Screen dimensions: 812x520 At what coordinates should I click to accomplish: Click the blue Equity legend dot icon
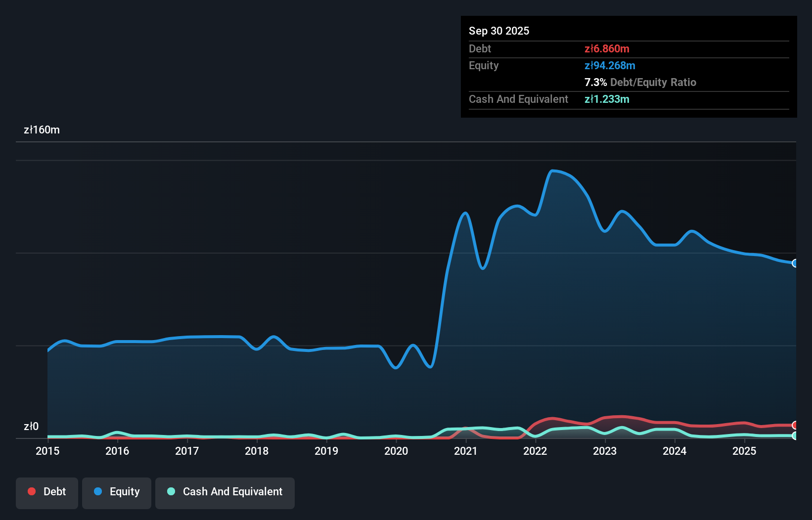point(98,491)
